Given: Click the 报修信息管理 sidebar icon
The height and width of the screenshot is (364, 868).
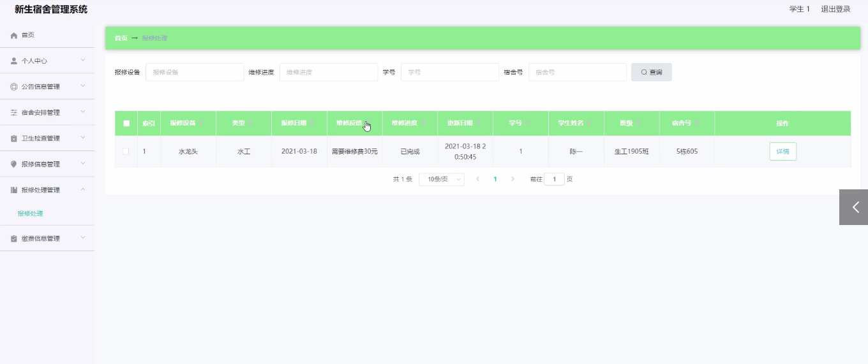Looking at the screenshot, I should [x=14, y=164].
